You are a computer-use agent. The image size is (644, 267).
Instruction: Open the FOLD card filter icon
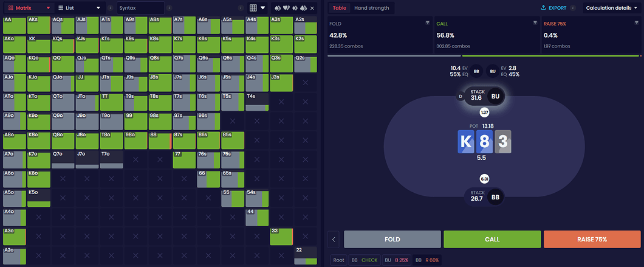pyautogui.click(x=428, y=23)
